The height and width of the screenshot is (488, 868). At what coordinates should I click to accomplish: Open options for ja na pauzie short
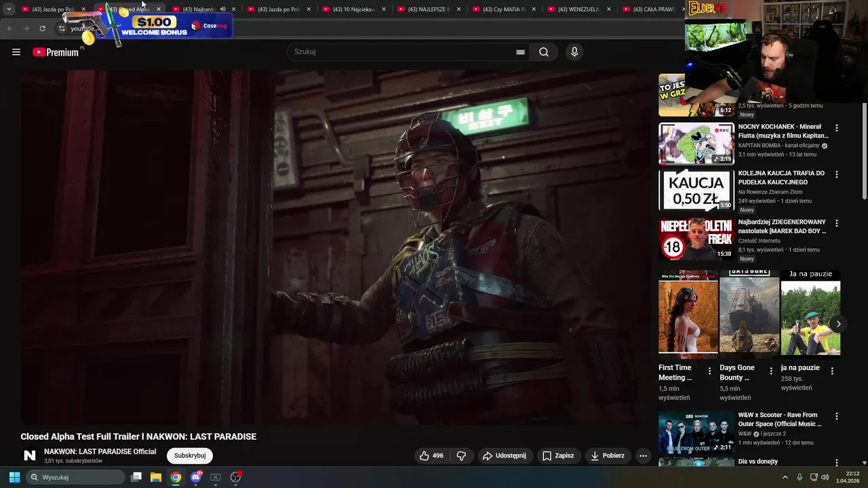coord(832,371)
